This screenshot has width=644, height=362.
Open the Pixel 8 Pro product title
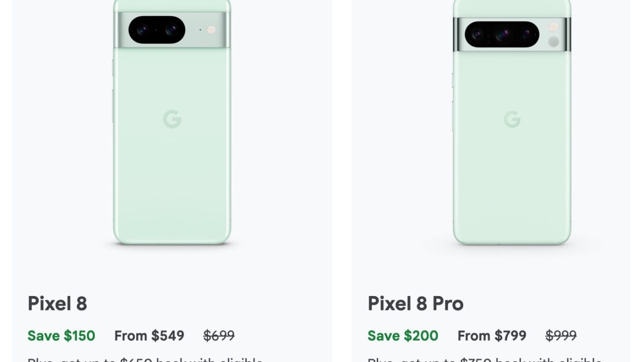pyautogui.click(x=415, y=304)
